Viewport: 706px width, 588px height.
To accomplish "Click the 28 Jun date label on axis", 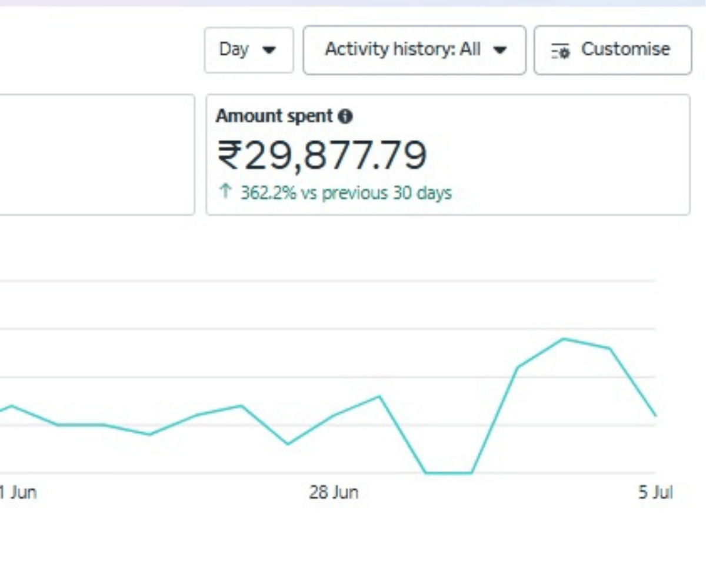I will click(334, 493).
